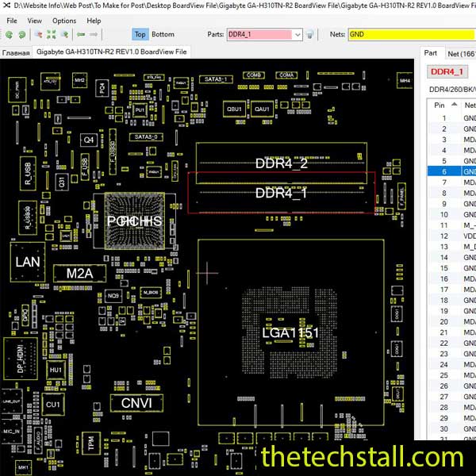Select the MH4 mounting hole on board

coord(405,80)
